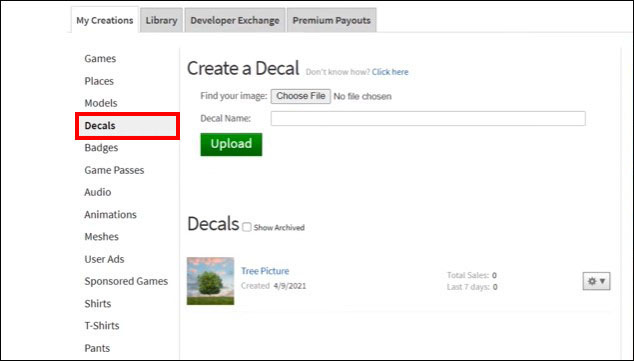Select Games in the sidebar
Viewport: 634px width, 361px height.
point(100,59)
